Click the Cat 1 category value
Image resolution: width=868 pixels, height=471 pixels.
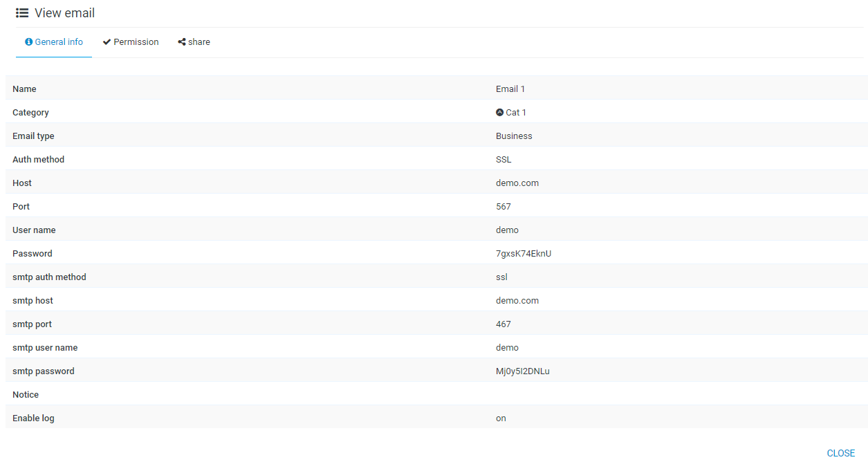pos(516,113)
